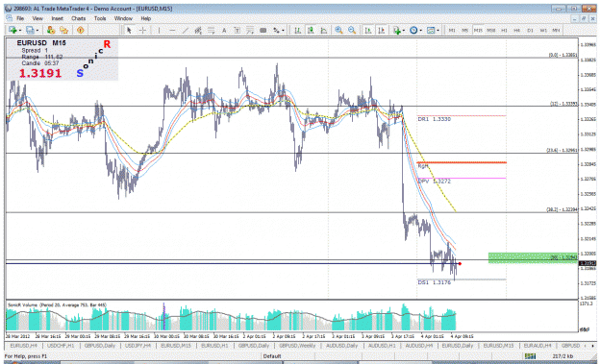Image resolution: width=601 pixels, height=364 pixels.
Task: Select the Cursor arrow tool
Action: click(x=129, y=30)
